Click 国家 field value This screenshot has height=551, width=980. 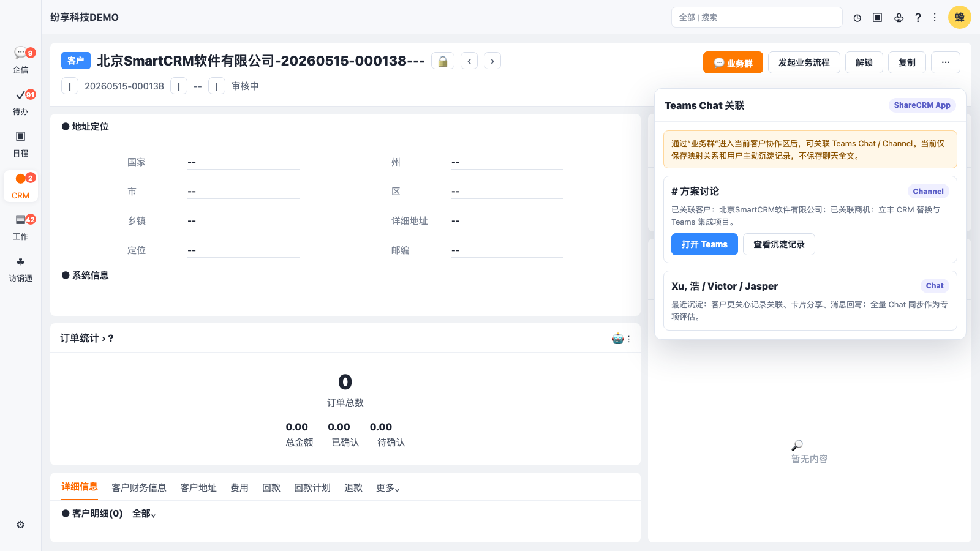click(x=243, y=162)
